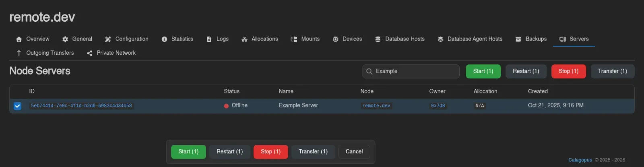This screenshot has height=167, width=644.
Task: Click the server search field containing Example
Action: tap(411, 71)
